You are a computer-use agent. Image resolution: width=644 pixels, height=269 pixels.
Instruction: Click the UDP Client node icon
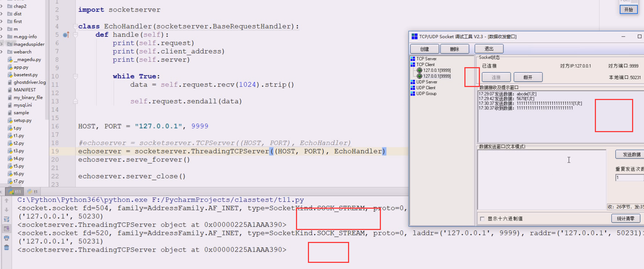click(x=413, y=88)
